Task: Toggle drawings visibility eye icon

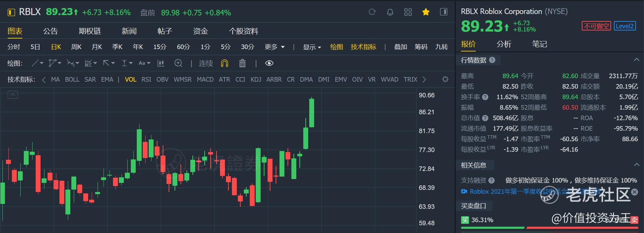Action: click(269, 63)
